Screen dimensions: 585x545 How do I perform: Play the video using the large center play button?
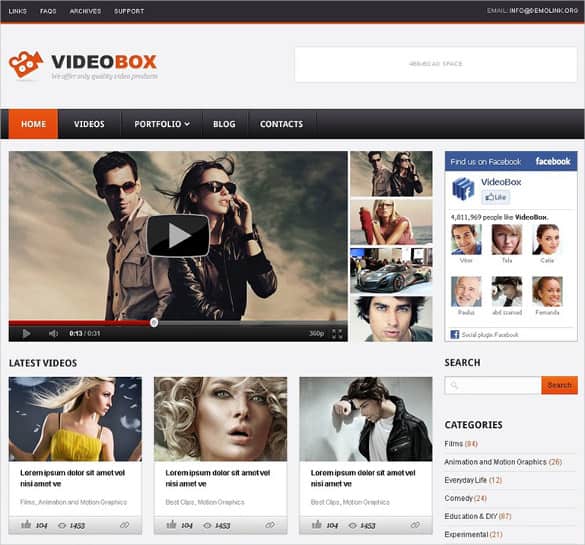pos(178,235)
